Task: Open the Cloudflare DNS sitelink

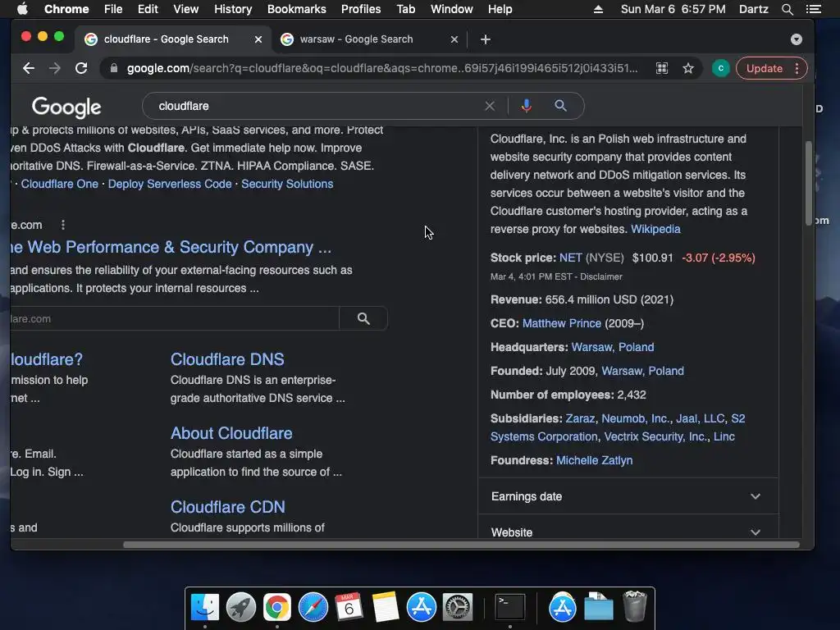Action: tap(227, 359)
